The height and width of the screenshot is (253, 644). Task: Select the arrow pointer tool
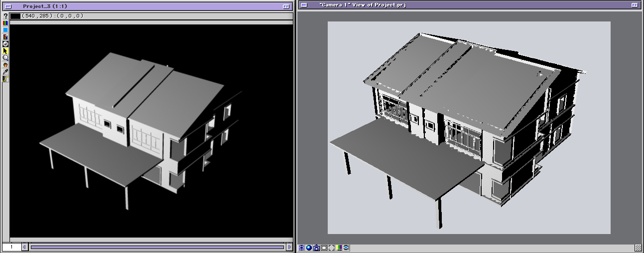5,51
